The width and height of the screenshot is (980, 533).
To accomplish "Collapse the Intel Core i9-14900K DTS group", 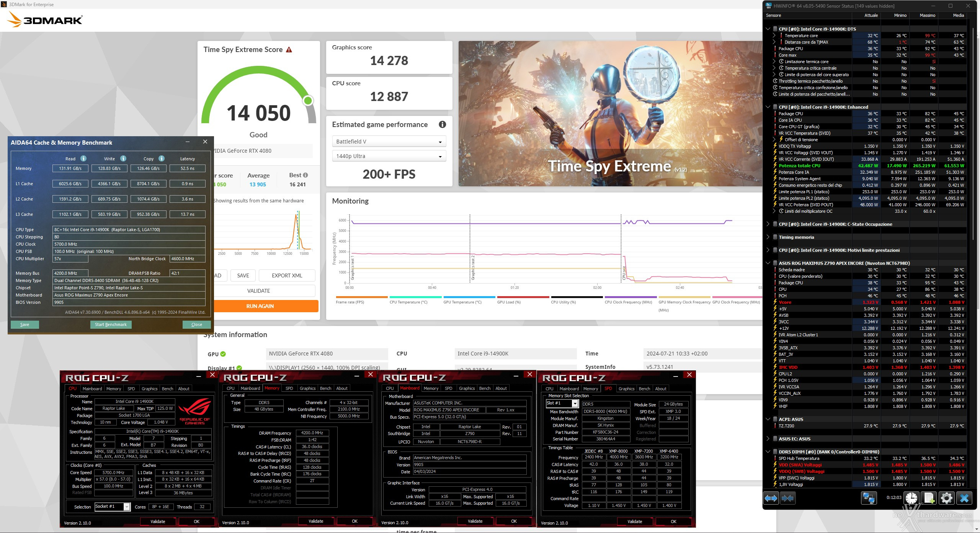I will [768, 29].
